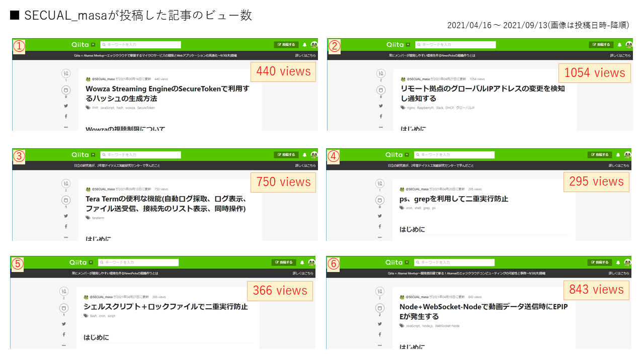The image size is (644, 362).
Task: Click the keyword search field in screenshot ③
Action: pyautogui.click(x=141, y=154)
